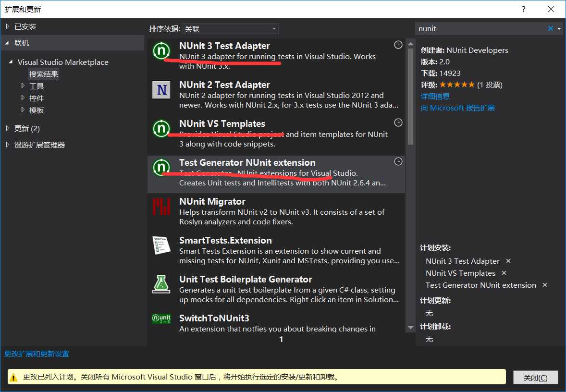Click the results list scrollbar thumb
The height and width of the screenshot is (392, 566).
click(x=410, y=96)
